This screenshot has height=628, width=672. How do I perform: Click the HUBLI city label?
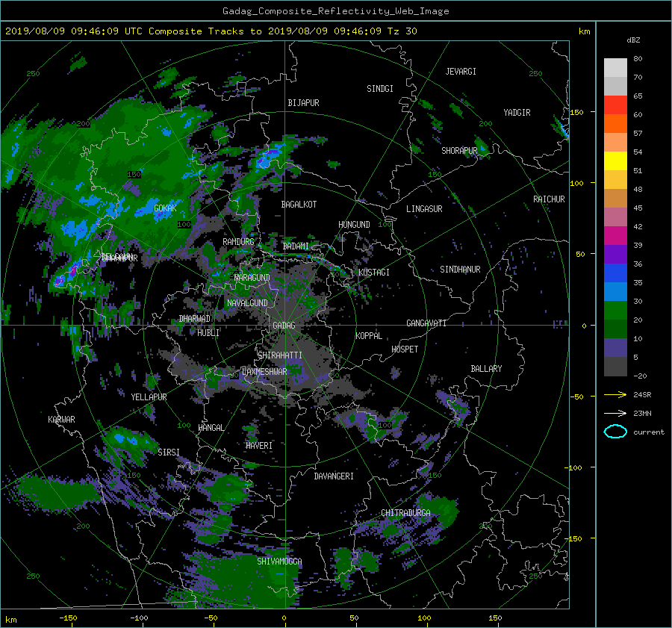pyautogui.click(x=208, y=333)
